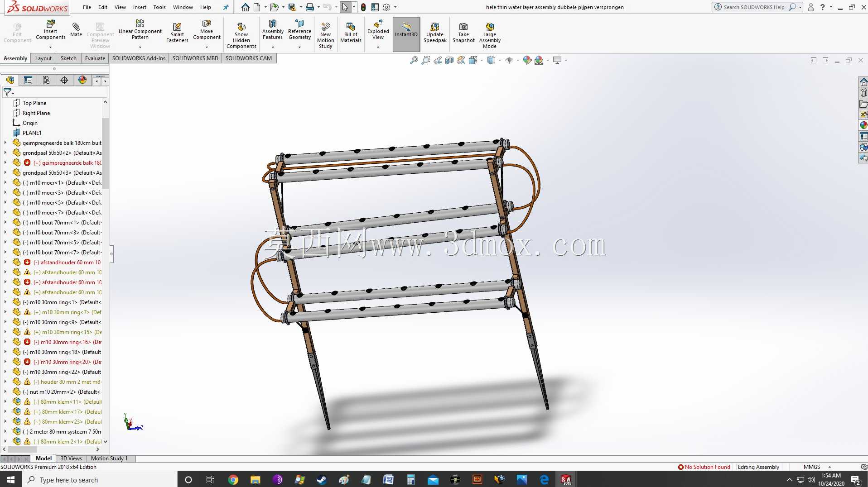Select the Origin item

point(30,123)
